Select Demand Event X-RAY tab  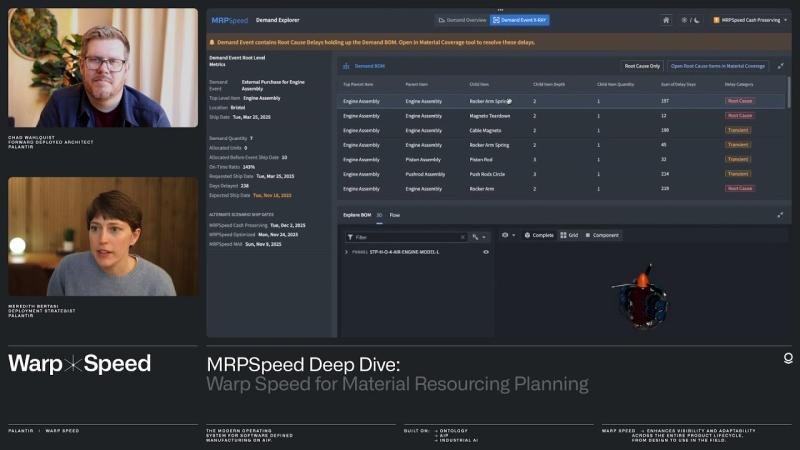point(519,20)
